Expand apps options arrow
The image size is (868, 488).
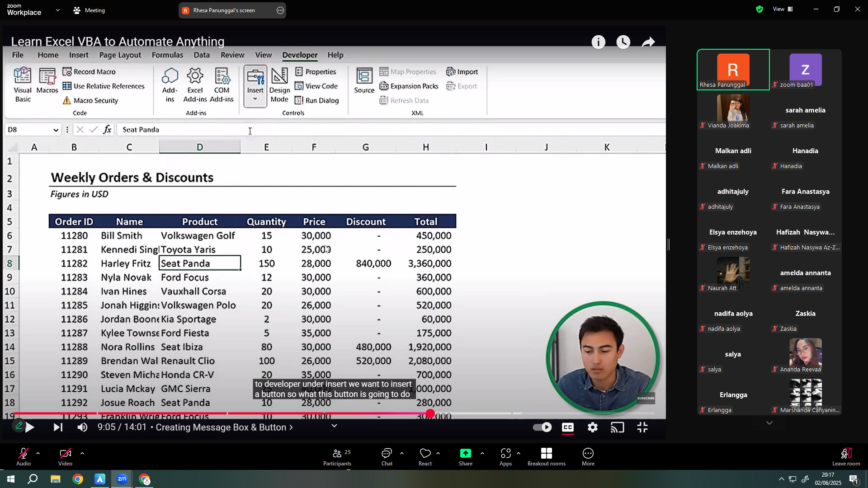[x=519, y=453]
